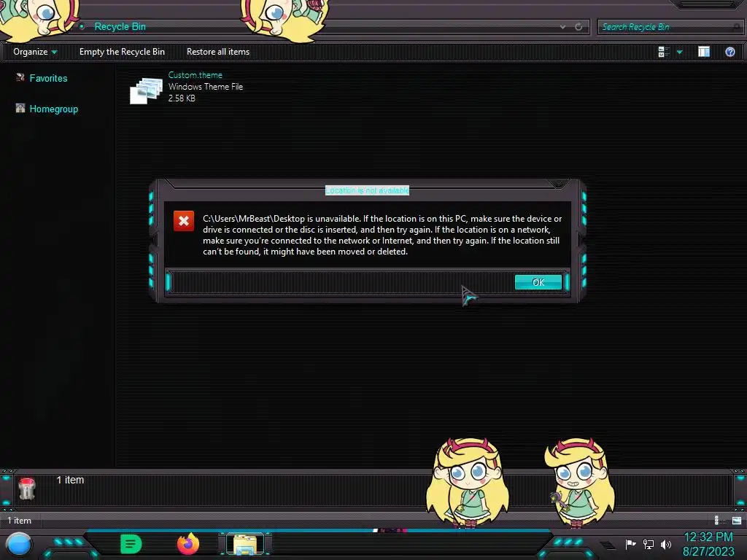Click the red error X icon

click(184, 221)
